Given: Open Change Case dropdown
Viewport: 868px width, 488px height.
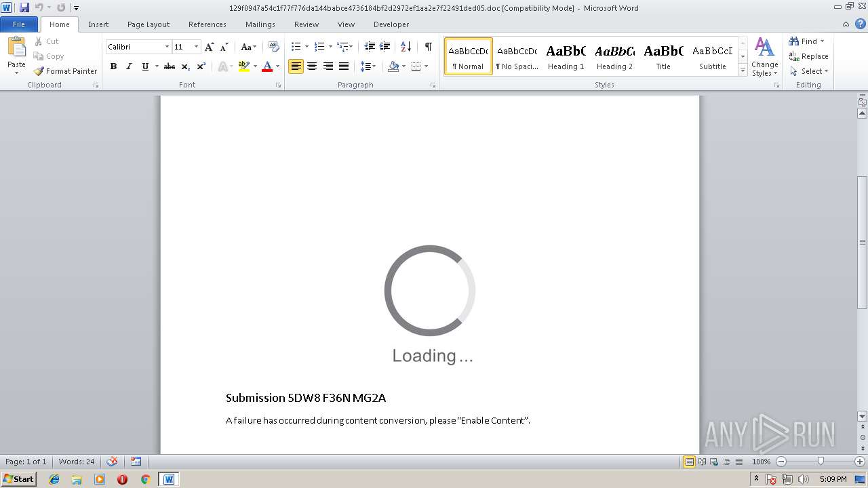Looking at the screenshot, I should pos(248,47).
